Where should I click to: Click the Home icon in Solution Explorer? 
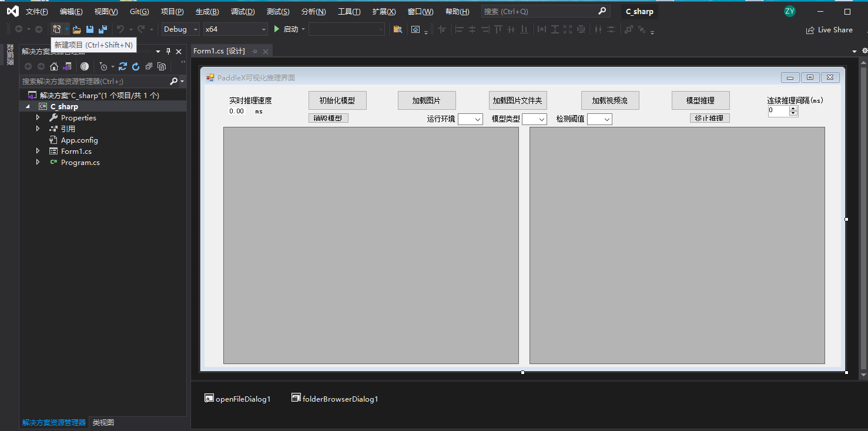click(x=54, y=66)
